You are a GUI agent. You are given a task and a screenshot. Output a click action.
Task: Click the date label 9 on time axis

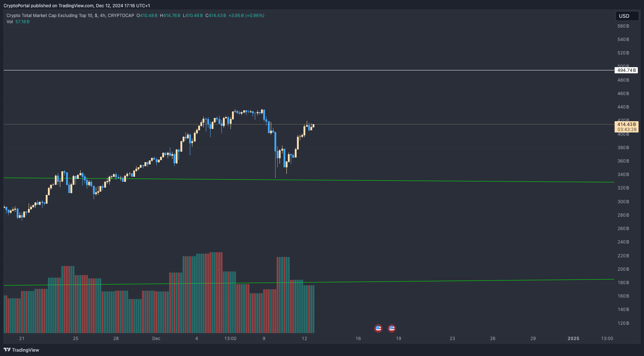264,339
